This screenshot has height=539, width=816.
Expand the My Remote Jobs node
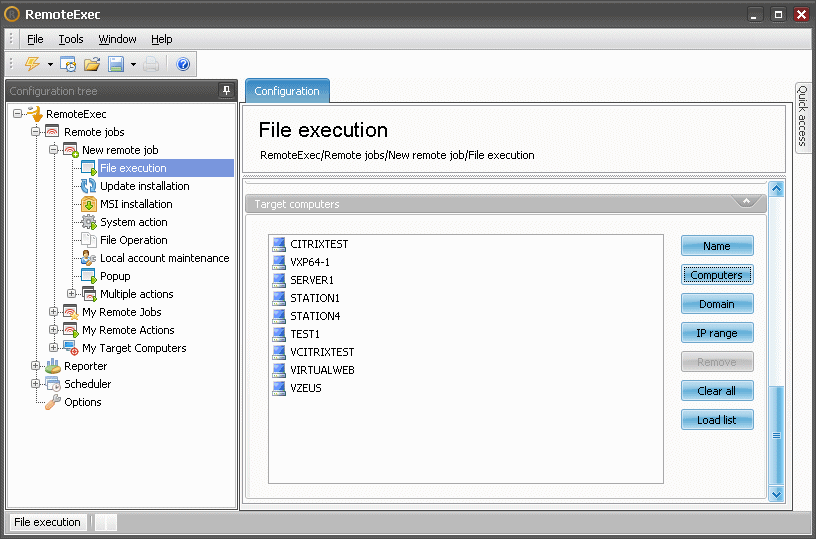54,312
